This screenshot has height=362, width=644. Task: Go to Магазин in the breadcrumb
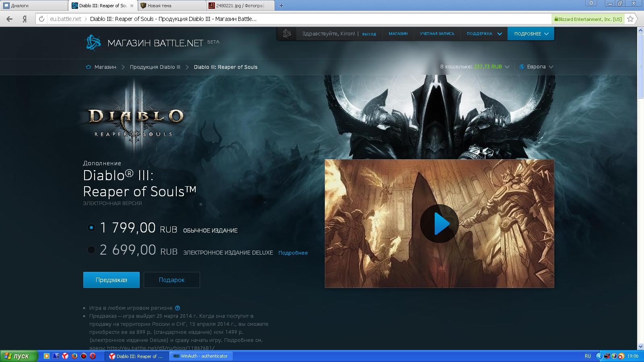[x=105, y=67]
